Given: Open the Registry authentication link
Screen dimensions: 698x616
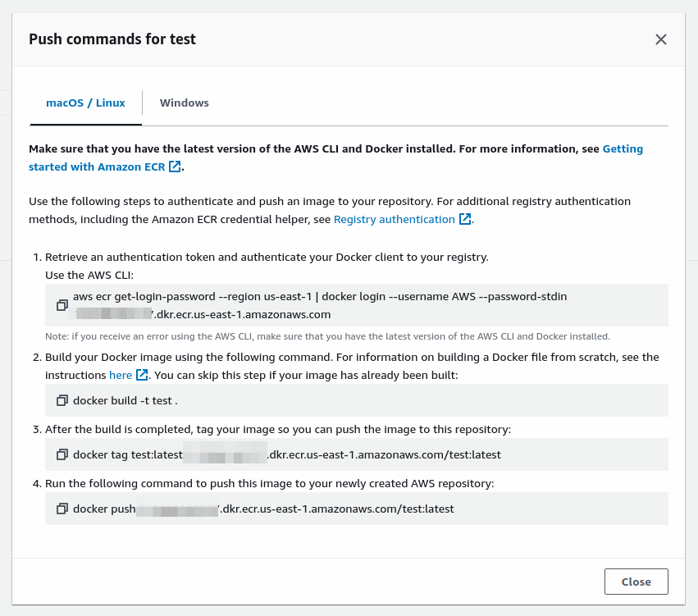Looking at the screenshot, I should 395,219.
